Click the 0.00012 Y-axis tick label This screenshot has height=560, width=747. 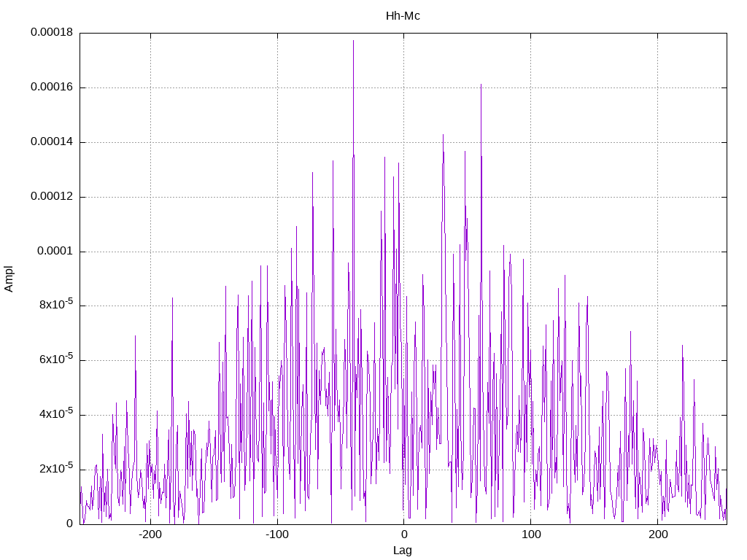pos(52,197)
